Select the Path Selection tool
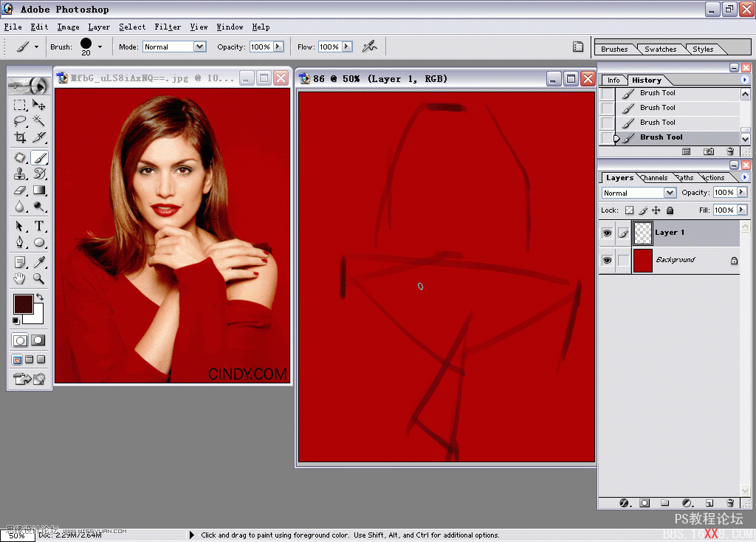Viewport: 756px width, 542px height. click(20, 226)
